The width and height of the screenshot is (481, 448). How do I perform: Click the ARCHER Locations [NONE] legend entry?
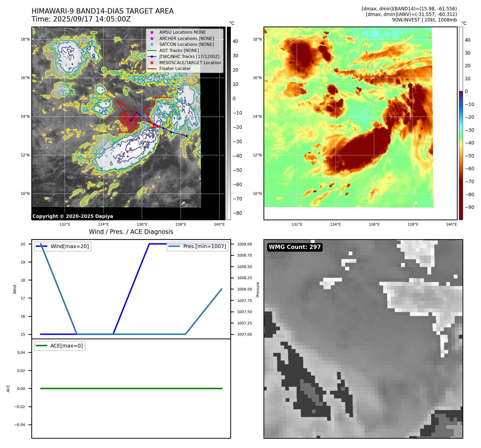(187, 38)
